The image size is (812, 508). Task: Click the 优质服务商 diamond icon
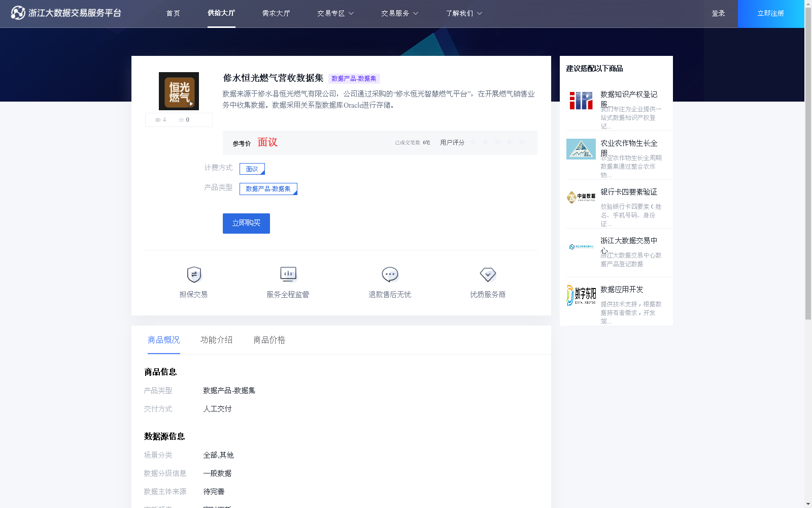click(x=488, y=275)
